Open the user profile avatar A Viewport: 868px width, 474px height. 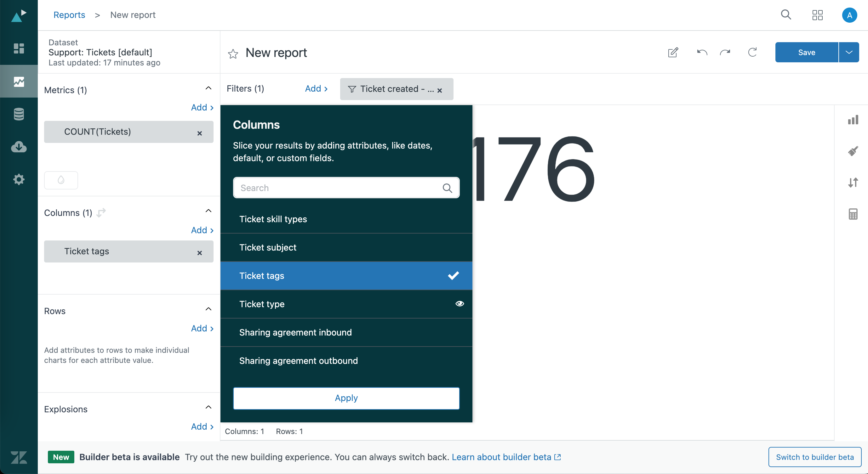point(849,15)
